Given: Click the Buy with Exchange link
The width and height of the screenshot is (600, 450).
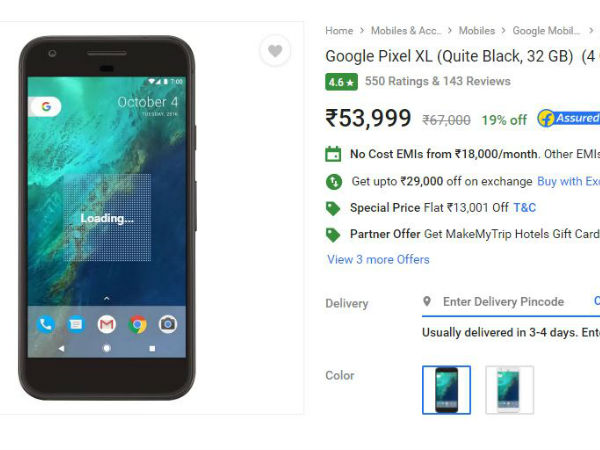Looking at the screenshot, I should (x=568, y=181).
